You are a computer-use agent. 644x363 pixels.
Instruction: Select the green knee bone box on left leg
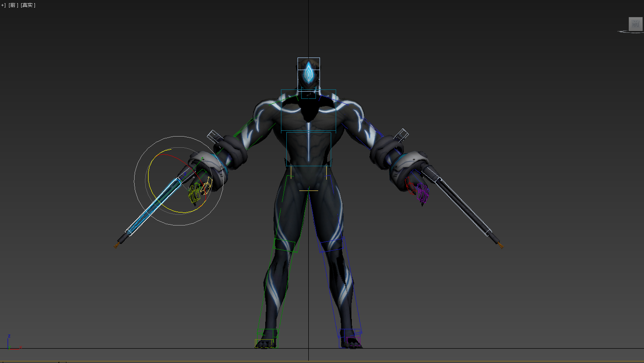coord(285,245)
